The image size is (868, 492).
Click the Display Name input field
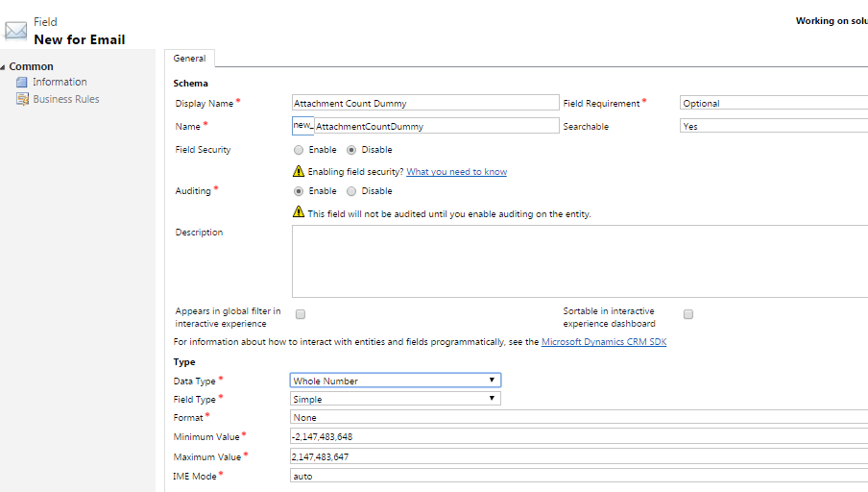coord(425,103)
